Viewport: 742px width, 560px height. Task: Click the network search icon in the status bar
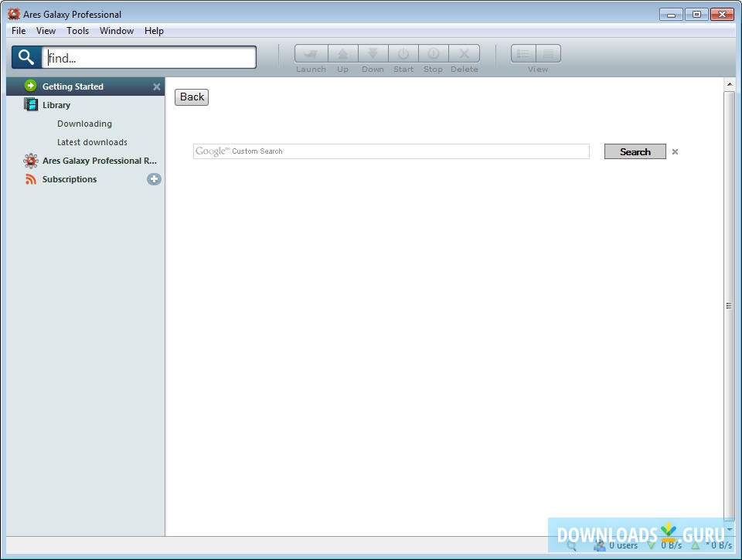pyautogui.click(x=570, y=545)
